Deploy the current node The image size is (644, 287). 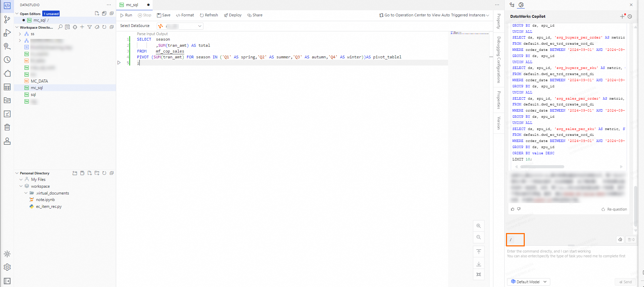click(x=233, y=15)
